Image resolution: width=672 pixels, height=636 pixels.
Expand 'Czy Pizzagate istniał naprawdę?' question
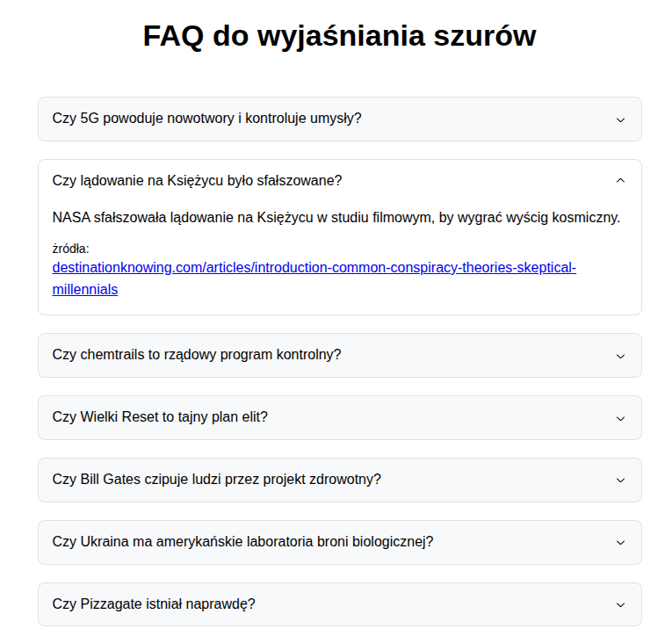tap(155, 604)
